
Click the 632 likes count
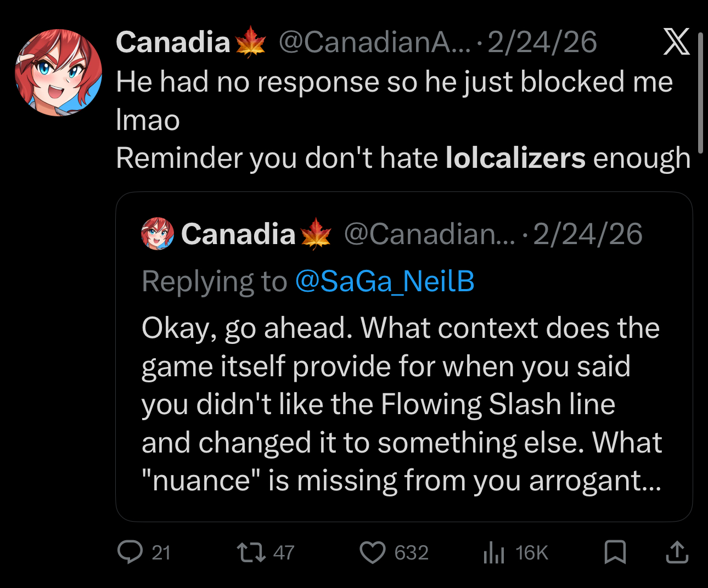pyautogui.click(x=411, y=552)
